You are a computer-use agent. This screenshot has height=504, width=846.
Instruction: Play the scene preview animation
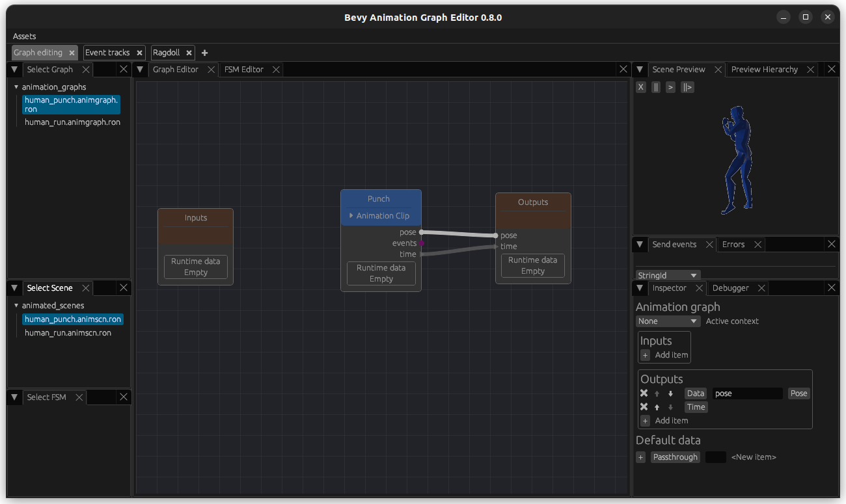point(670,87)
